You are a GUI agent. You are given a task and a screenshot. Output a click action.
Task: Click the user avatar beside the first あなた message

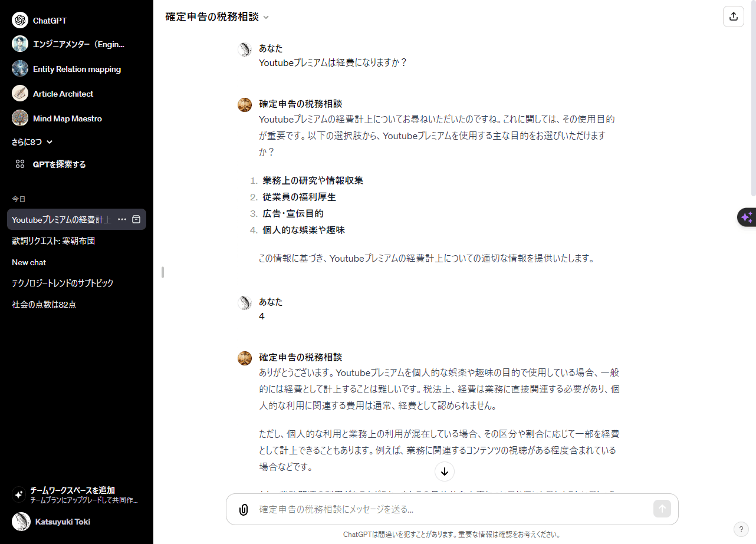(245, 50)
